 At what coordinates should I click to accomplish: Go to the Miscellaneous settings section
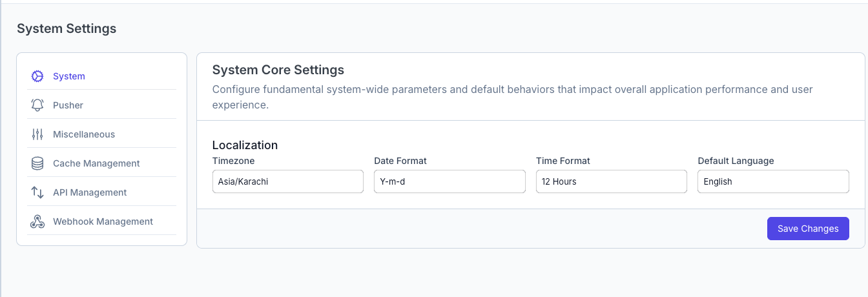pos(84,134)
